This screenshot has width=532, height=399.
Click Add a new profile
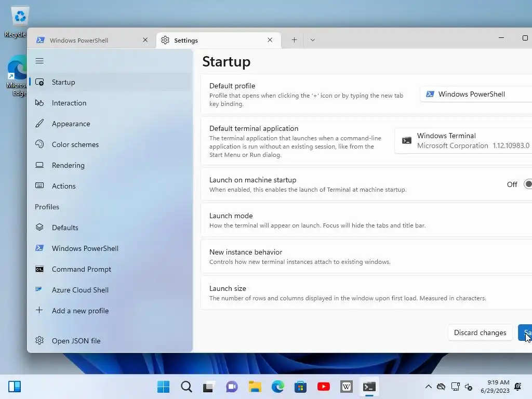point(110,311)
